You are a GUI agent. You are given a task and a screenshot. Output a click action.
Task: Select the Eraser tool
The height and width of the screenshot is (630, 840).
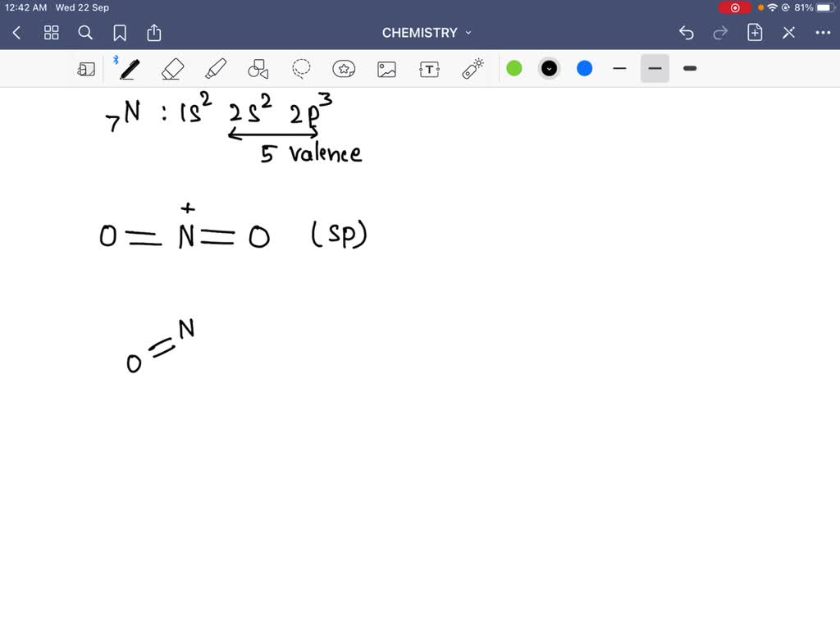click(172, 68)
